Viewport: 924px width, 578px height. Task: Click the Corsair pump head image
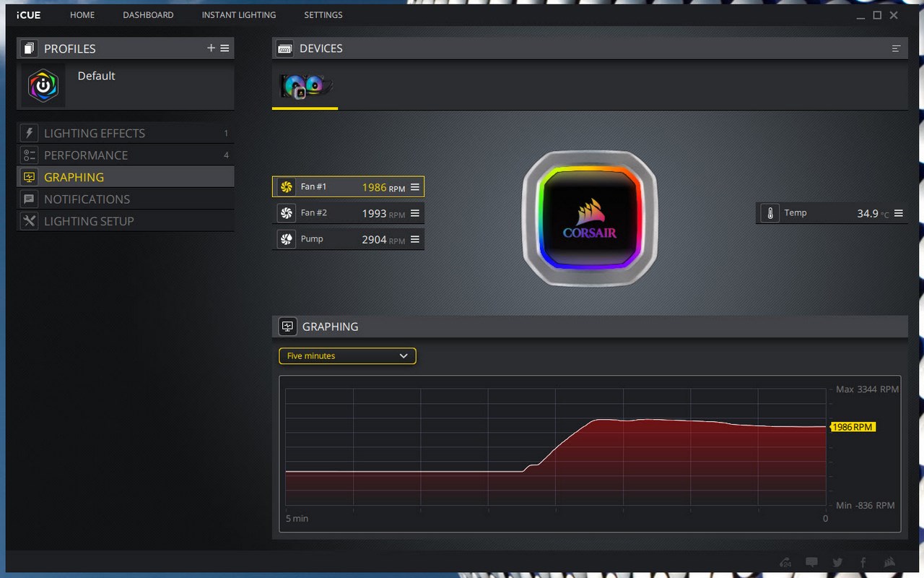(x=590, y=219)
